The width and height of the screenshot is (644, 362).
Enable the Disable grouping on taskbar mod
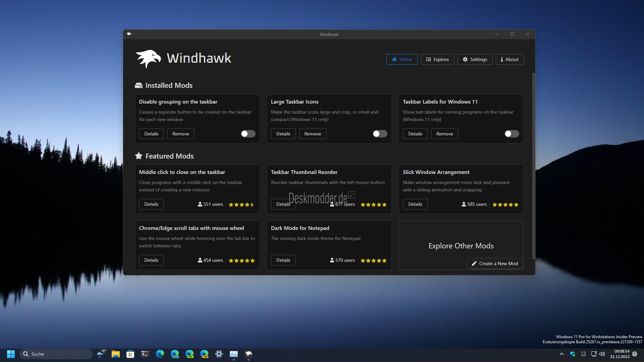click(x=248, y=134)
